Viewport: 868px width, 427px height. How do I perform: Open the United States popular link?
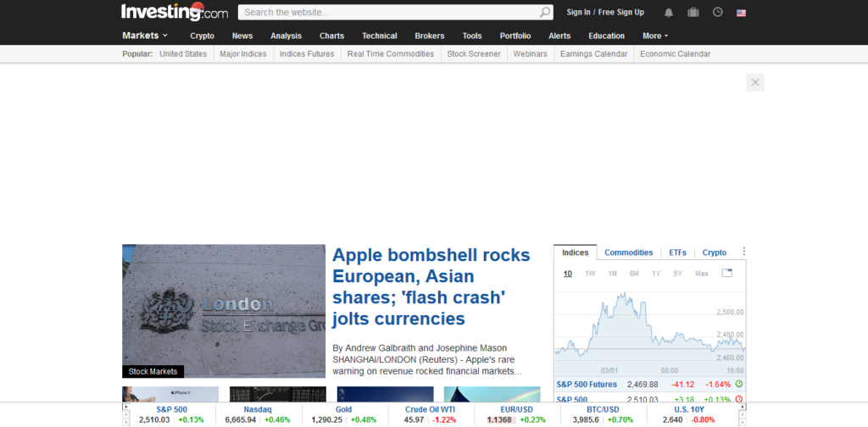pyautogui.click(x=183, y=53)
